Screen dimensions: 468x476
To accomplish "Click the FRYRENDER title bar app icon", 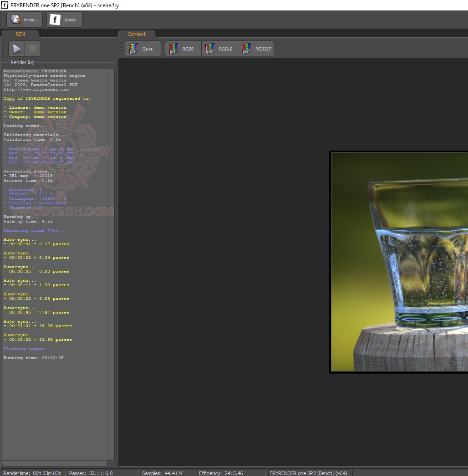I will (5, 5).
